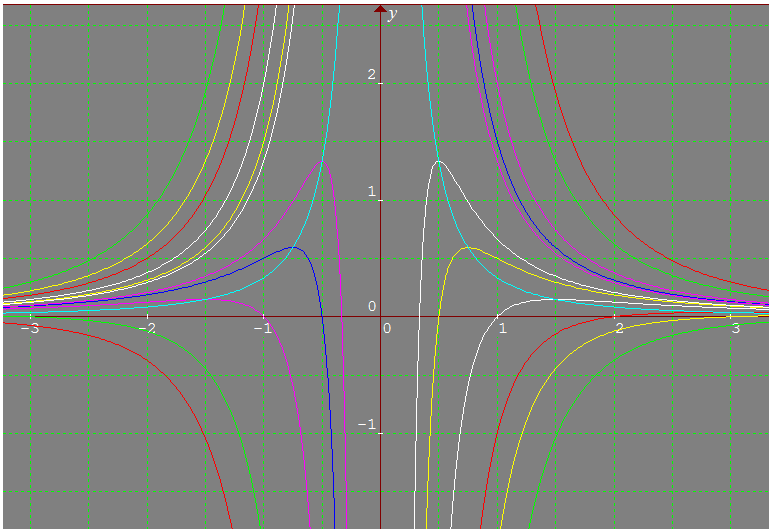771x532 pixels.
Task: Click the 2 label under the horizontal axis
Action: point(619,328)
